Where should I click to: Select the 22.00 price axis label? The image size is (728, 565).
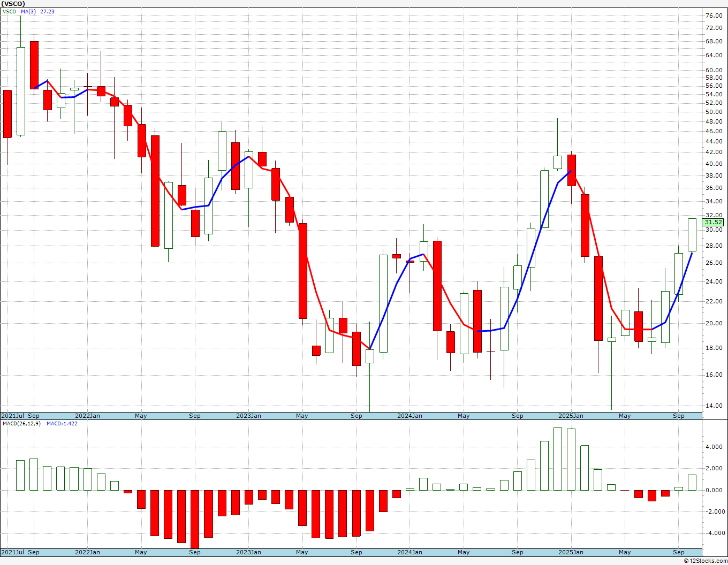click(714, 301)
